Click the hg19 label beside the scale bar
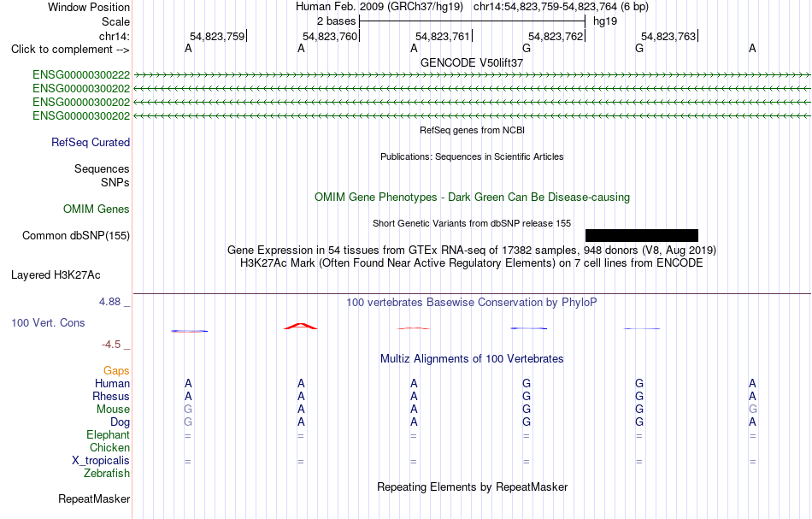 (605, 21)
